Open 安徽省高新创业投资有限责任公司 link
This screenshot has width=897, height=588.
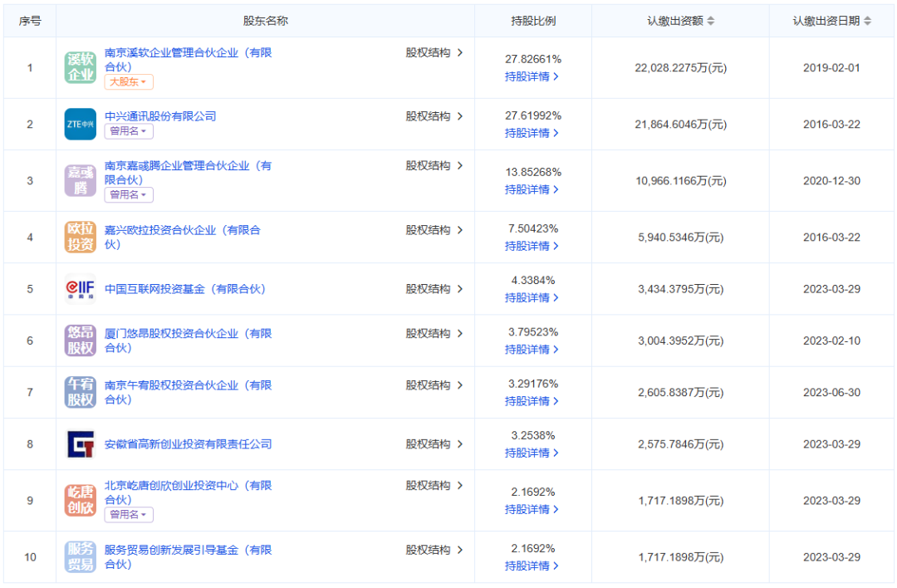(x=189, y=443)
